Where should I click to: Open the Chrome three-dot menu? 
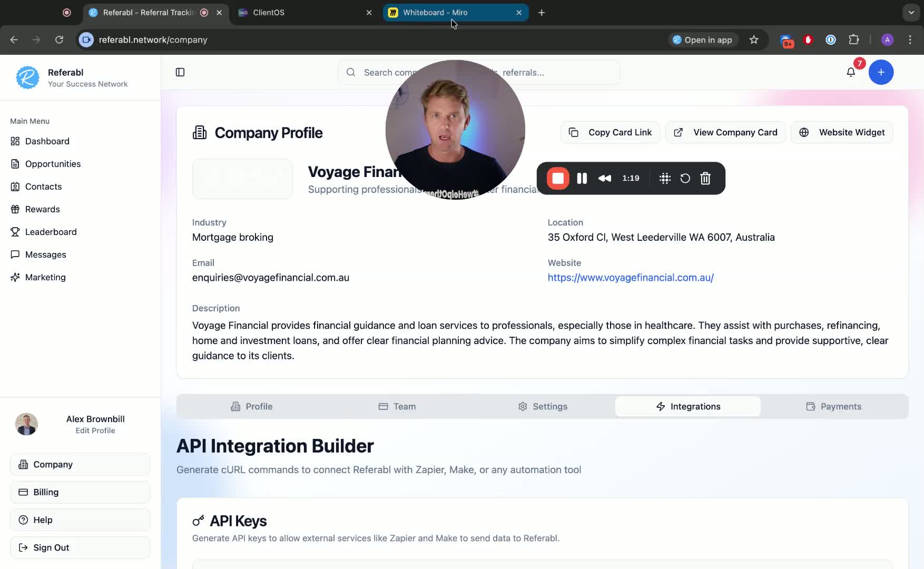910,40
